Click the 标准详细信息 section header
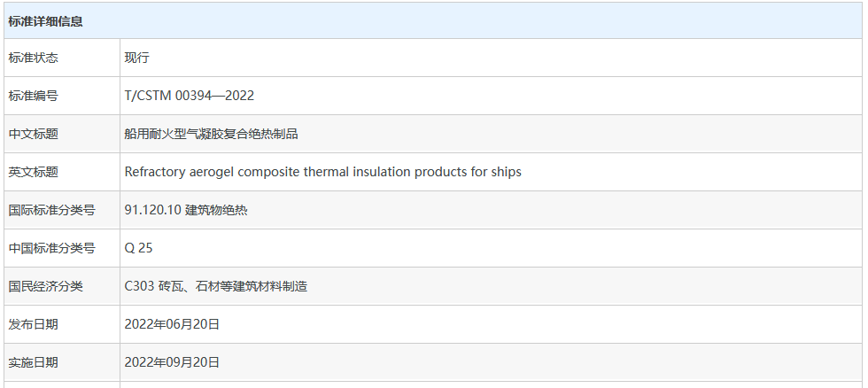 click(46, 21)
